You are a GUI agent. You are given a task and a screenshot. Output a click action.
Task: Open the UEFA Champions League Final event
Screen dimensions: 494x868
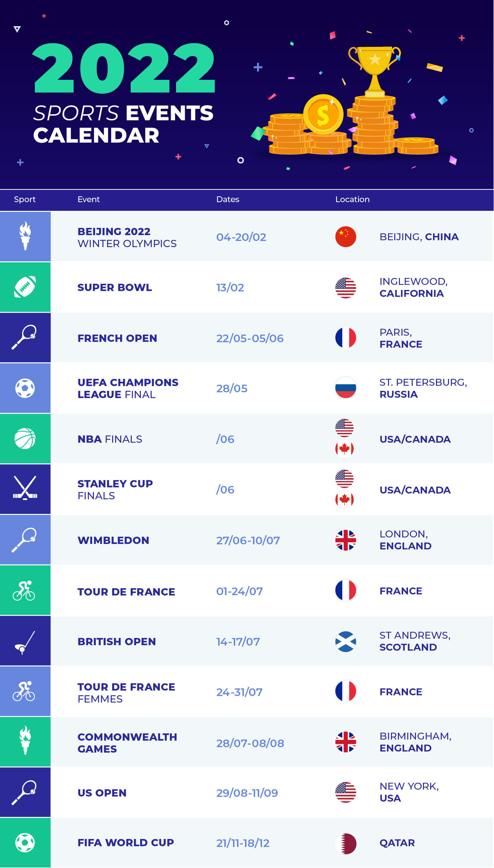128,388
